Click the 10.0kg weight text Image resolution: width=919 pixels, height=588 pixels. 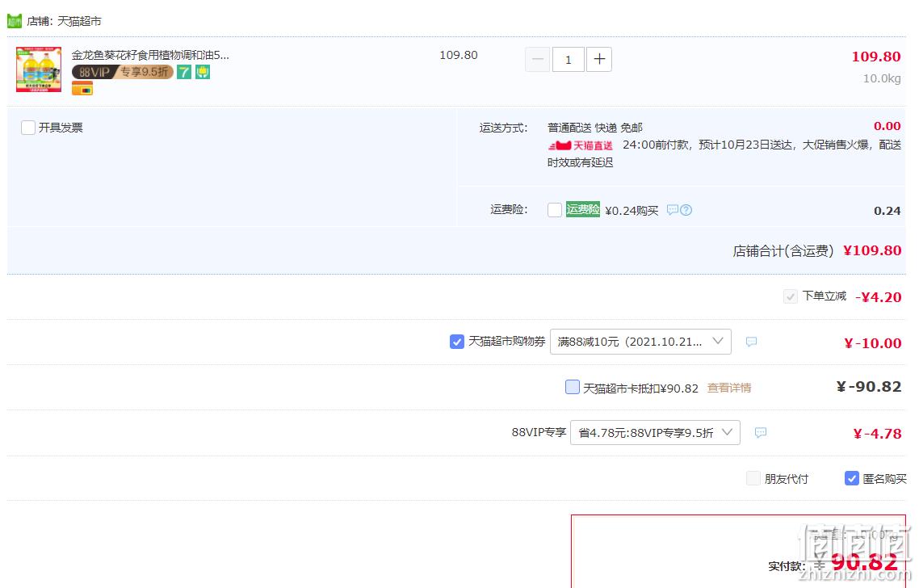coord(882,78)
